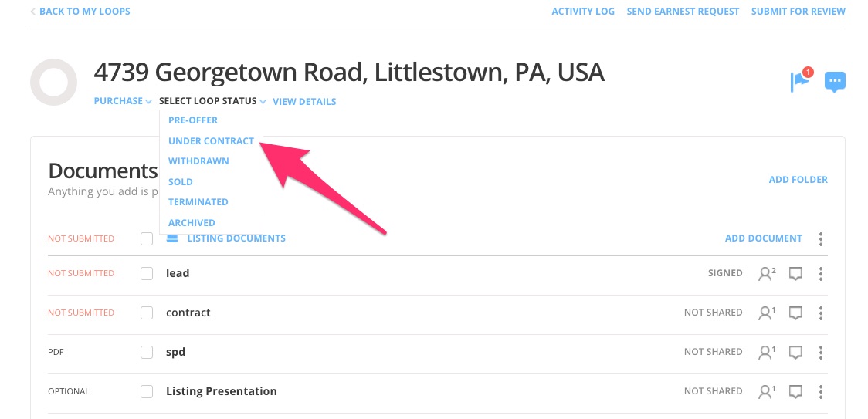
Task: Open comment icon on the contract row
Action: pyautogui.click(x=796, y=313)
